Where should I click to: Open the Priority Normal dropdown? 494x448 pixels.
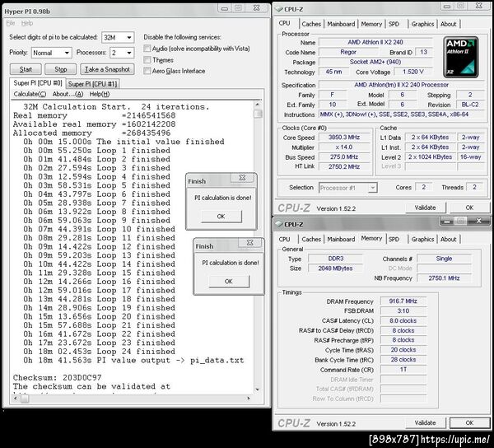tap(51, 53)
